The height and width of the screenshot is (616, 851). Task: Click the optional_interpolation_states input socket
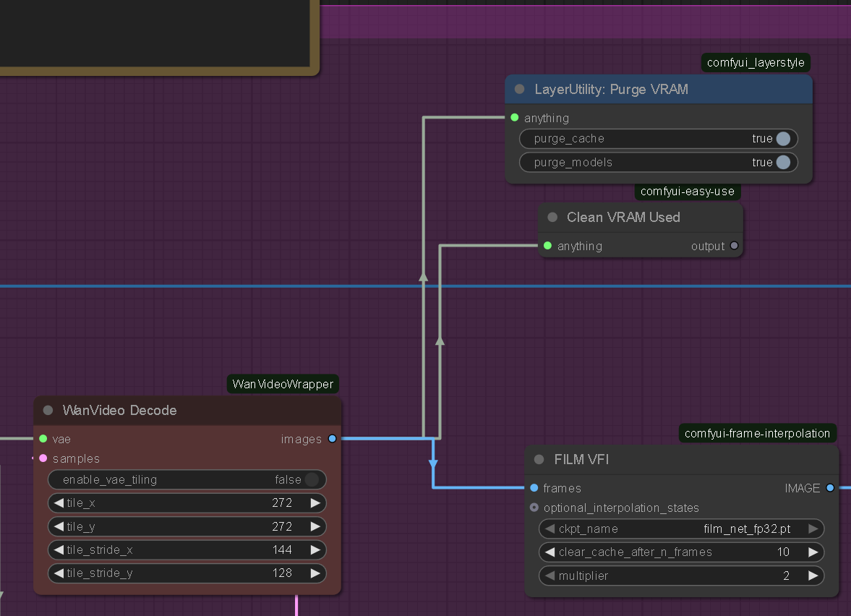[534, 508]
